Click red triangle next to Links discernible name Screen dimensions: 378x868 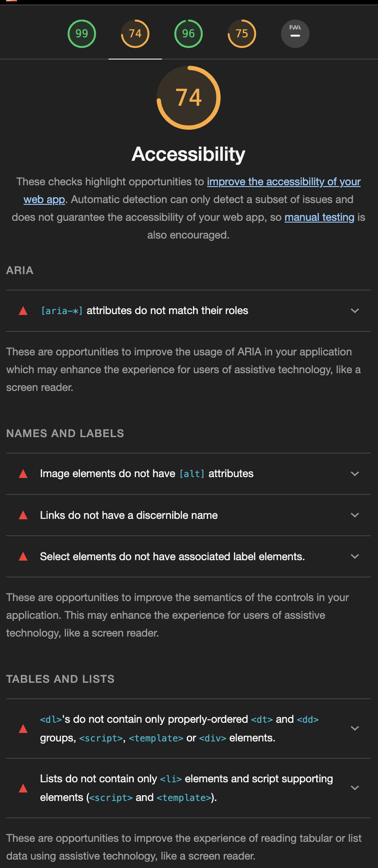click(23, 515)
